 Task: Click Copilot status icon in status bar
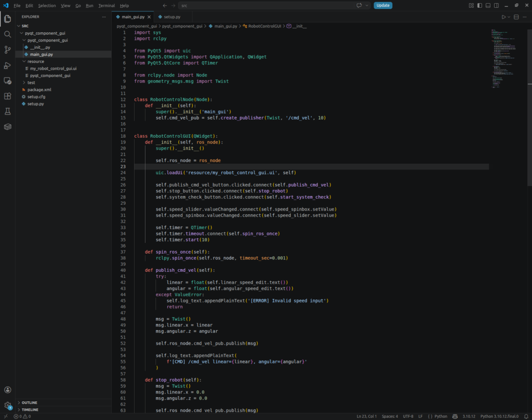coord(455,416)
